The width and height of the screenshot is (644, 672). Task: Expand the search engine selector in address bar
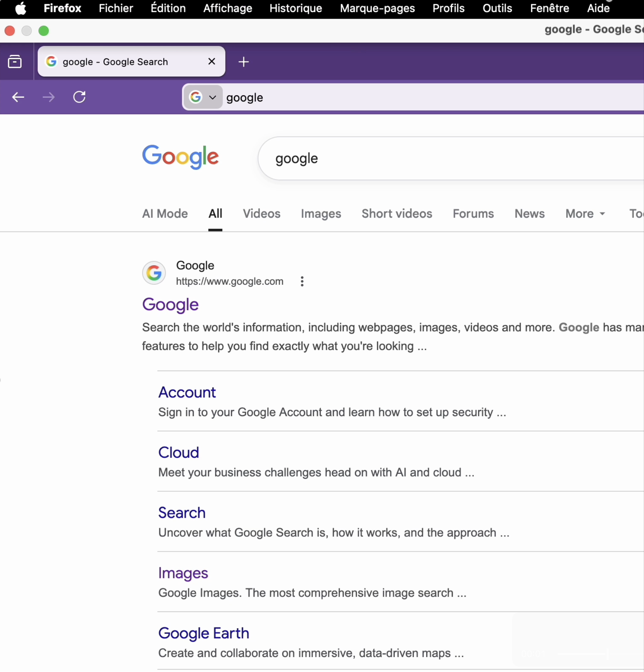tap(203, 97)
